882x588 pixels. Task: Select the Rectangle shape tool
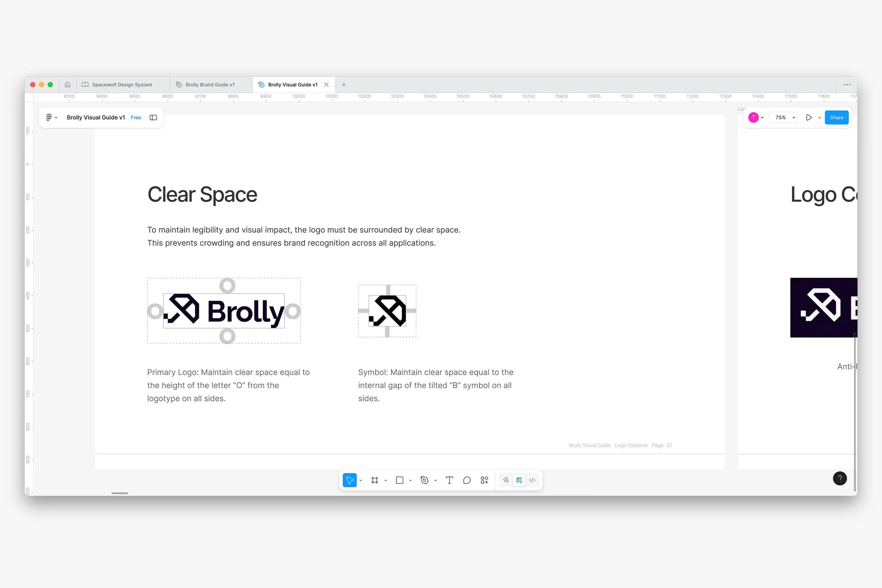coord(399,480)
